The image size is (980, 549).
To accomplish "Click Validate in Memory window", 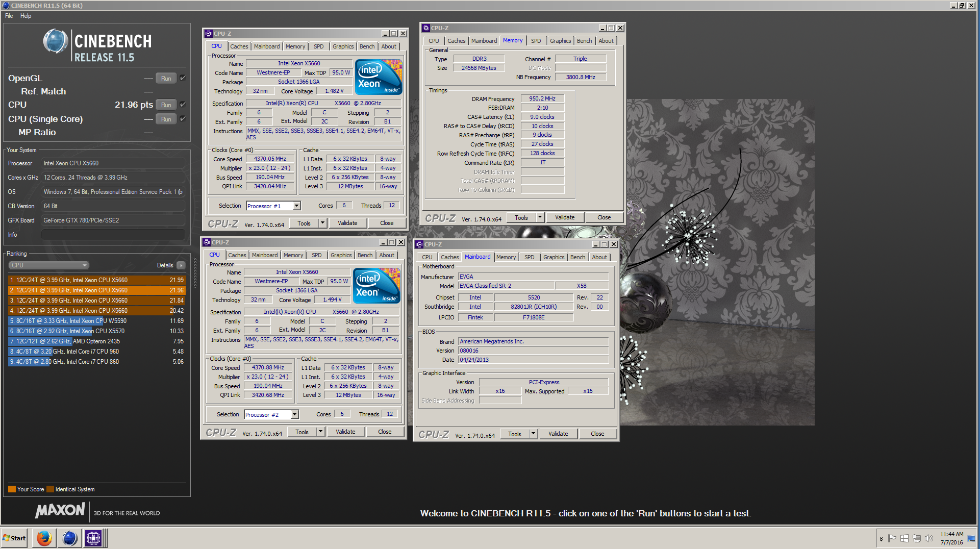I will (565, 217).
